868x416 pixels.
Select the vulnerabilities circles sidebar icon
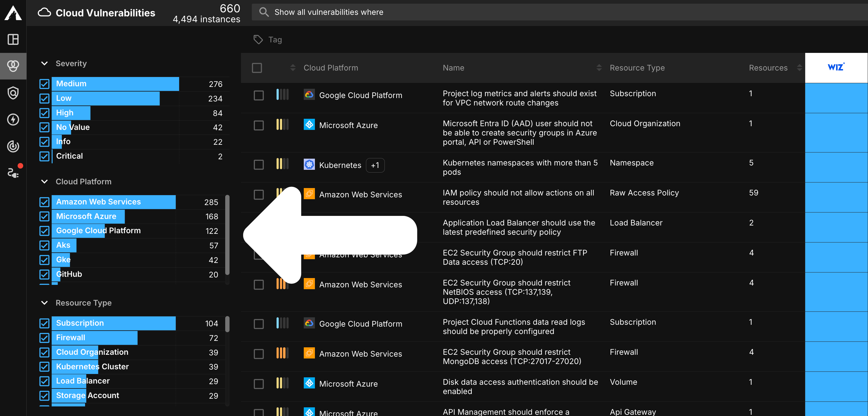pyautogui.click(x=13, y=66)
